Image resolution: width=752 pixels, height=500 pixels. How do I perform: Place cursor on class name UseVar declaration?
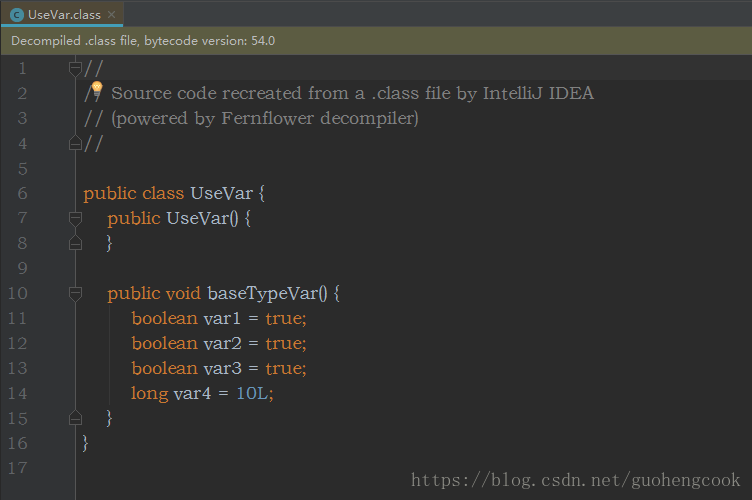point(222,193)
